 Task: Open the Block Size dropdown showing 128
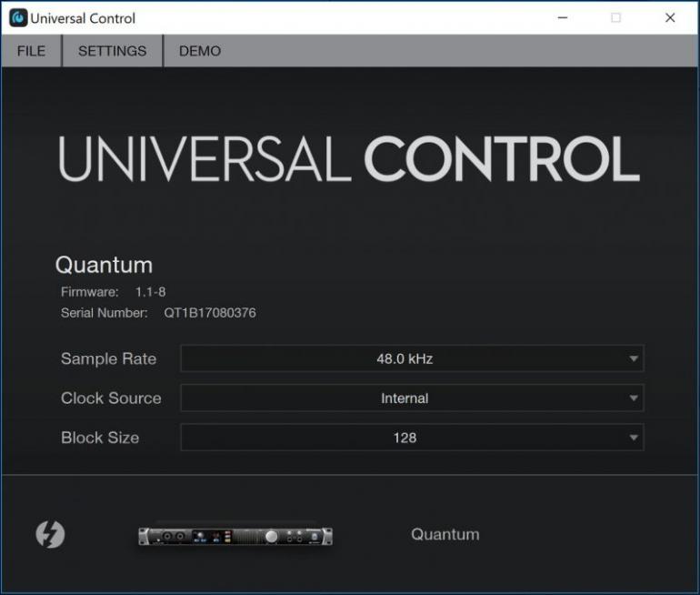(412, 438)
